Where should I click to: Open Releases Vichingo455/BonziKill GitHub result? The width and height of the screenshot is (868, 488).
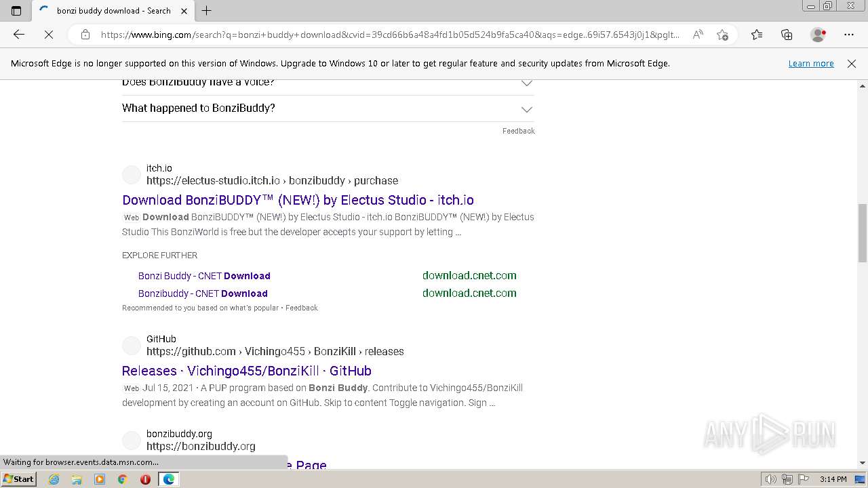click(247, 371)
